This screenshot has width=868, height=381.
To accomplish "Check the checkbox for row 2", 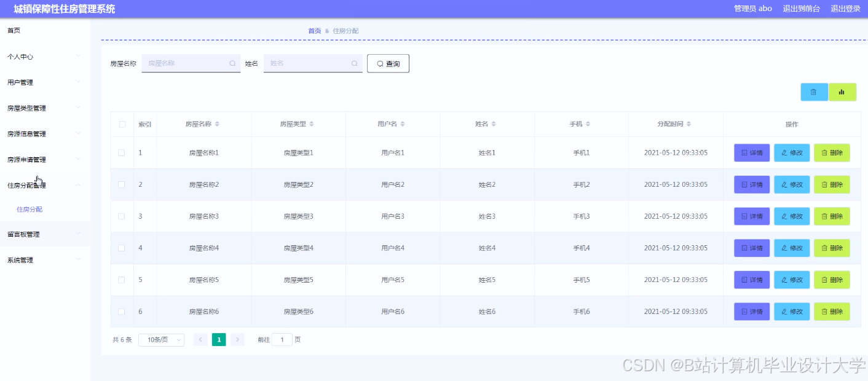I will coord(122,184).
